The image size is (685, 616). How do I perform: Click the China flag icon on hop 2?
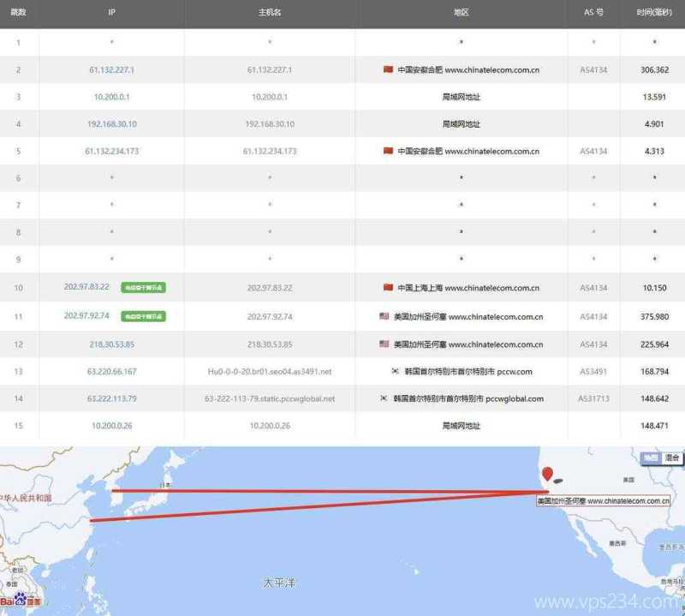pyautogui.click(x=390, y=69)
